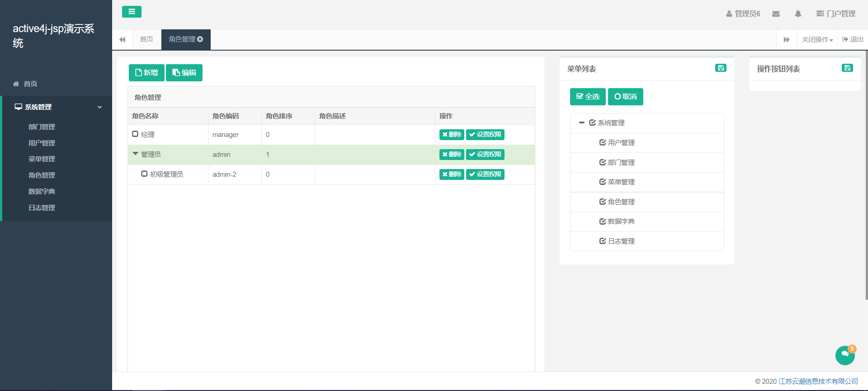Check the 初级管理员 row checkbox
Viewport: 868px width, 391px height.
(x=144, y=174)
